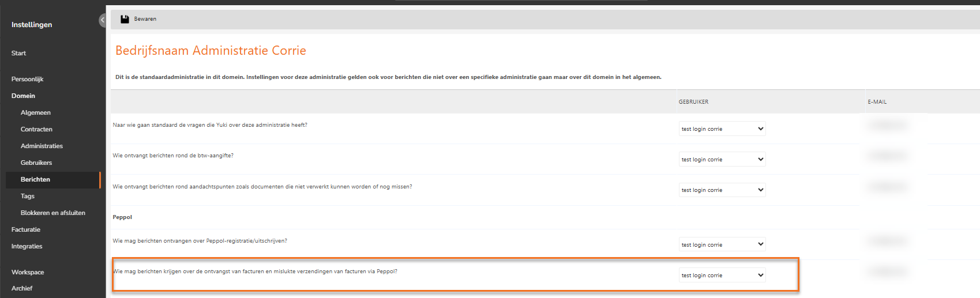Open the Contracten settings page
This screenshot has height=298, width=980.
click(36, 129)
